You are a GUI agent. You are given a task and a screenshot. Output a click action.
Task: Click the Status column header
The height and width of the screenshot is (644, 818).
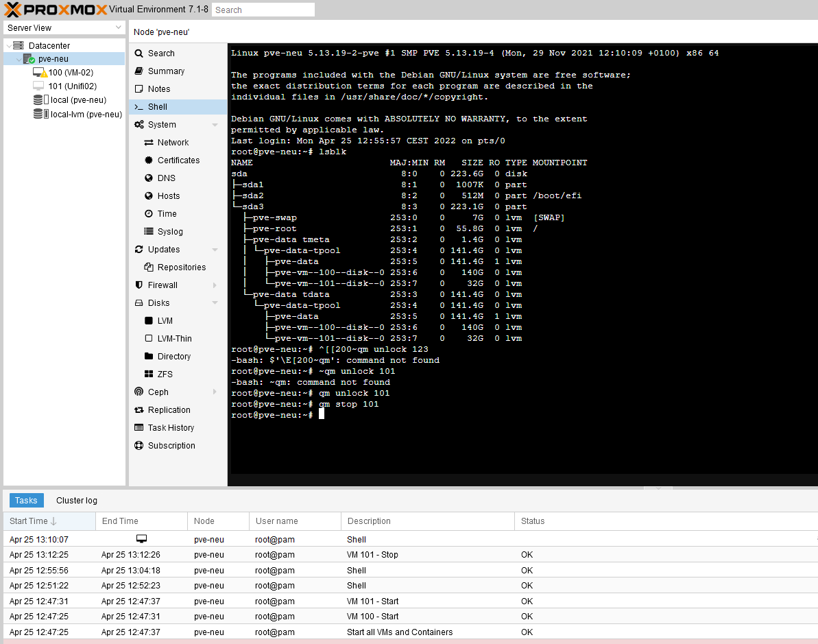[666, 521]
